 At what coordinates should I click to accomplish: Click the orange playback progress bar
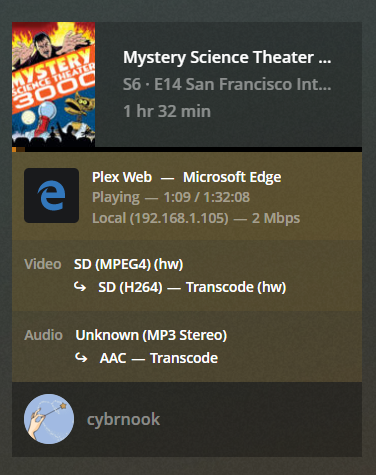pos(18,149)
